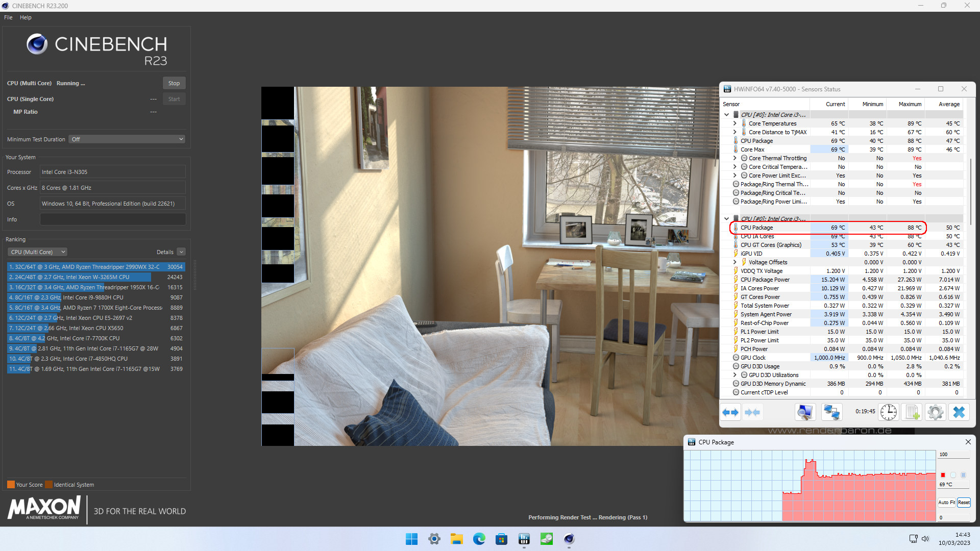Click the network icon in system tray
The height and width of the screenshot is (551, 980).
tap(914, 539)
